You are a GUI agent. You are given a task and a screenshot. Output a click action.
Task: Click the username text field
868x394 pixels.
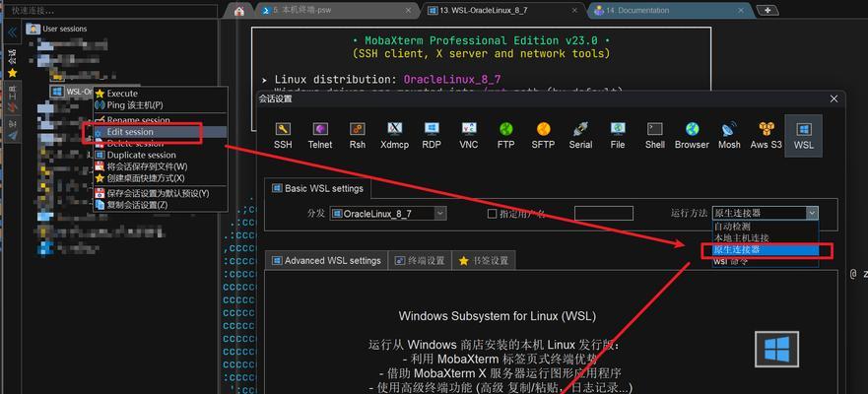(603, 214)
